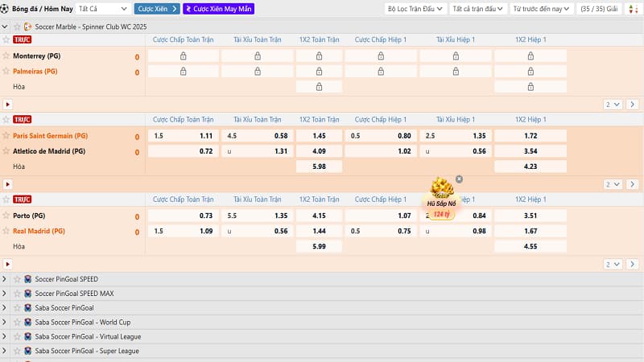Click locked handicap odds for Monterrey

point(184,56)
